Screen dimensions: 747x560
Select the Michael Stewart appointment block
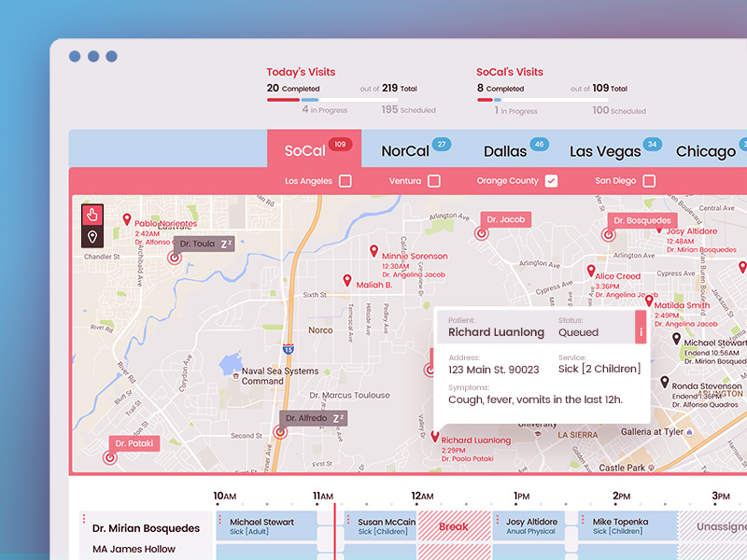point(267,525)
